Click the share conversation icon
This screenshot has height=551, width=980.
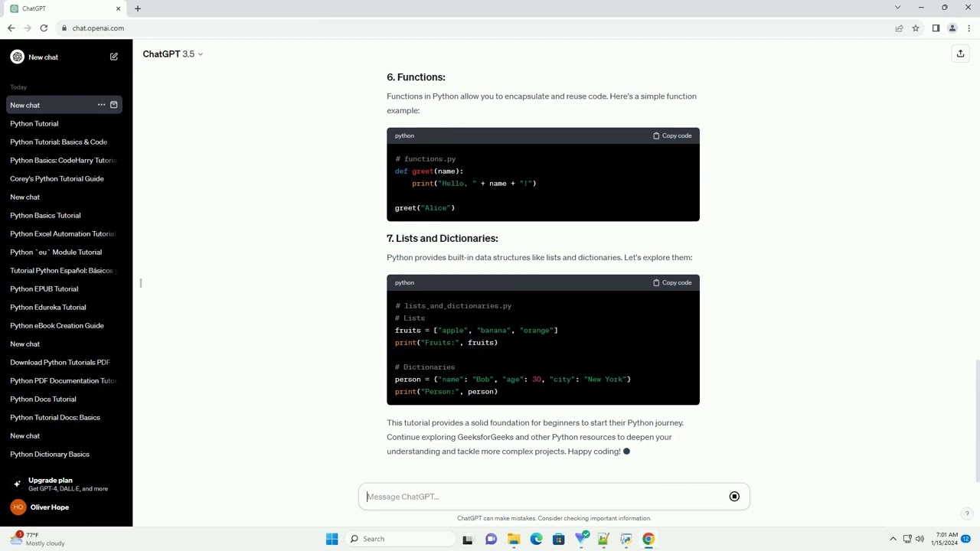[960, 54]
